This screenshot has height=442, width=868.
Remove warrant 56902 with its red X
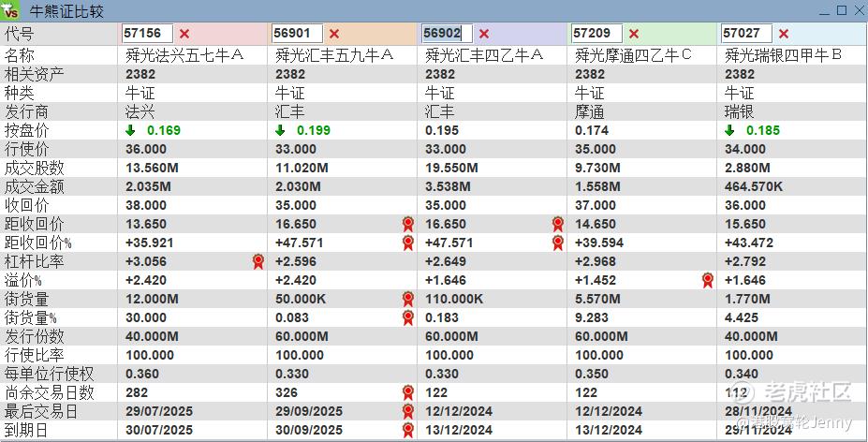point(484,34)
